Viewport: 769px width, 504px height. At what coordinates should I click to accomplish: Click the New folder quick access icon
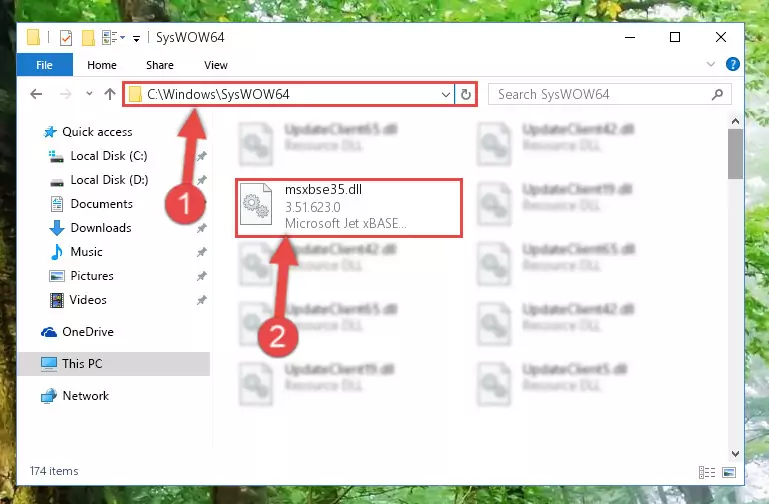pos(88,38)
